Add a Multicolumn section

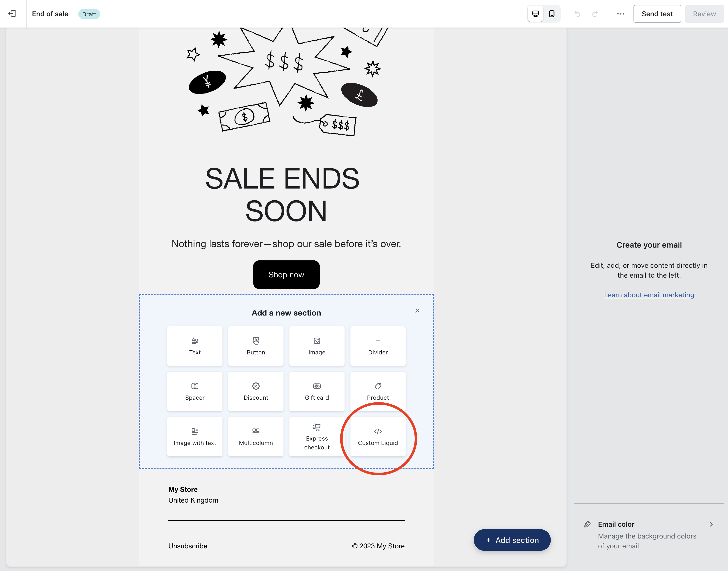click(256, 437)
